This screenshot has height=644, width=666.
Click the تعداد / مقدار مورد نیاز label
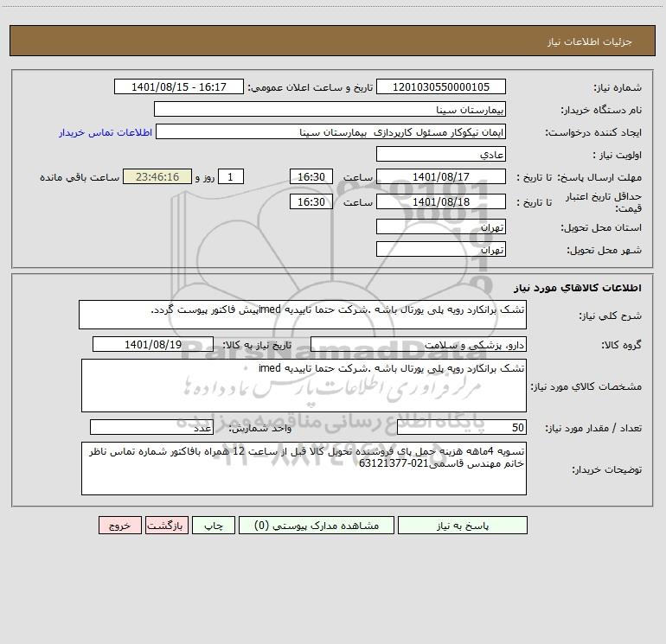(593, 428)
